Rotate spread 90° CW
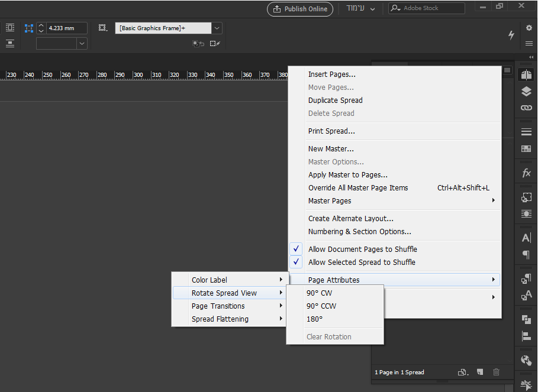 tap(335, 293)
